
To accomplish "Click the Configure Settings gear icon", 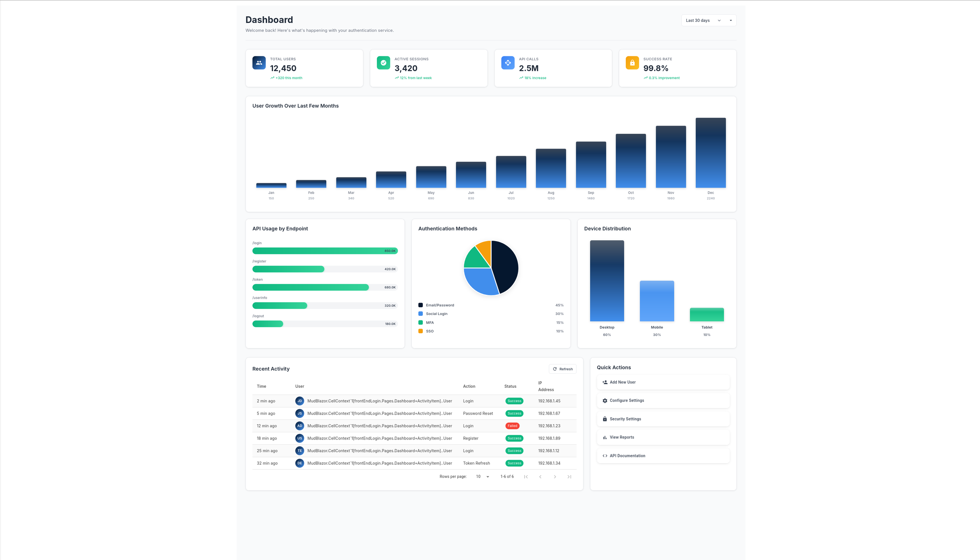I will [605, 400].
